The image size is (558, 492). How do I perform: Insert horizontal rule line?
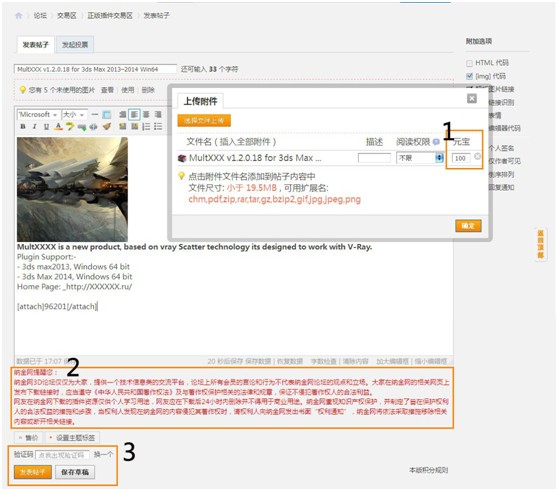[95, 115]
